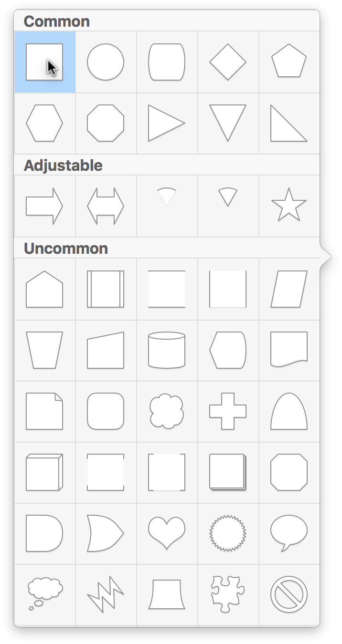Viewport: 342px width, 644px height.
Task: Select the currently highlighted square shape
Action: pos(44,62)
